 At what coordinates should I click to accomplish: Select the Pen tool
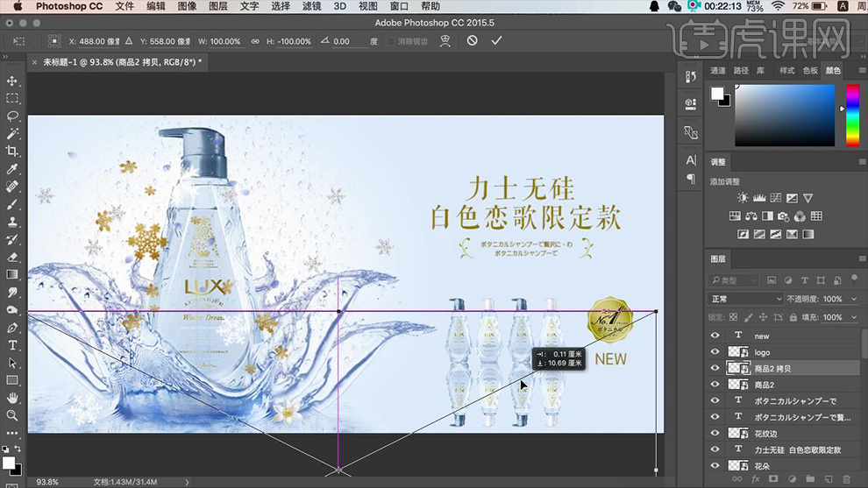coord(11,328)
